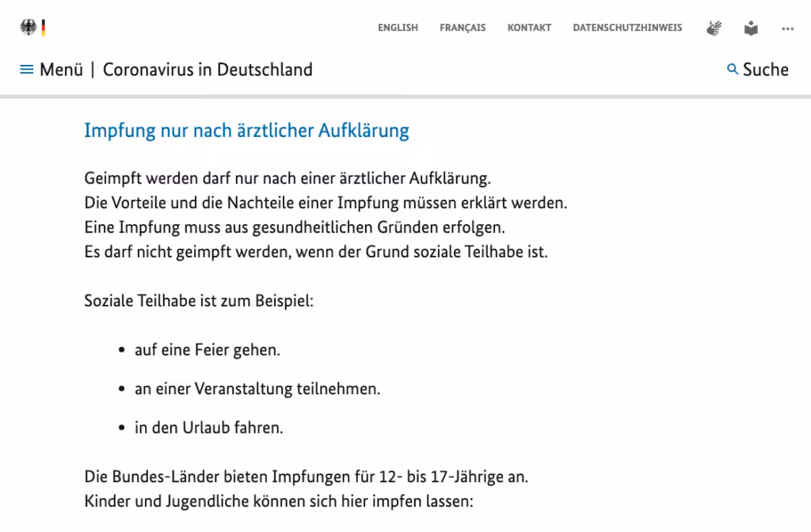This screenshot has width=811, height=532.
Task: Go to Coronavirus in Deutschland home
Action: coord(208,70)
